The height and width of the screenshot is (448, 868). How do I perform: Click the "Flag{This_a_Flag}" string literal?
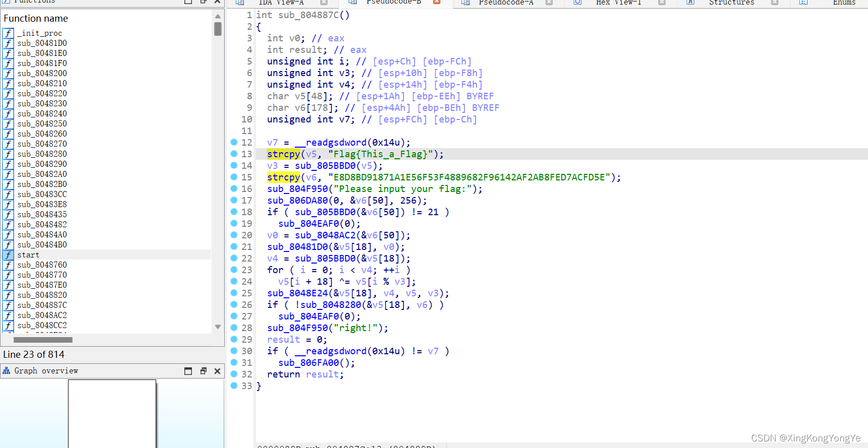tap(380, 154)
